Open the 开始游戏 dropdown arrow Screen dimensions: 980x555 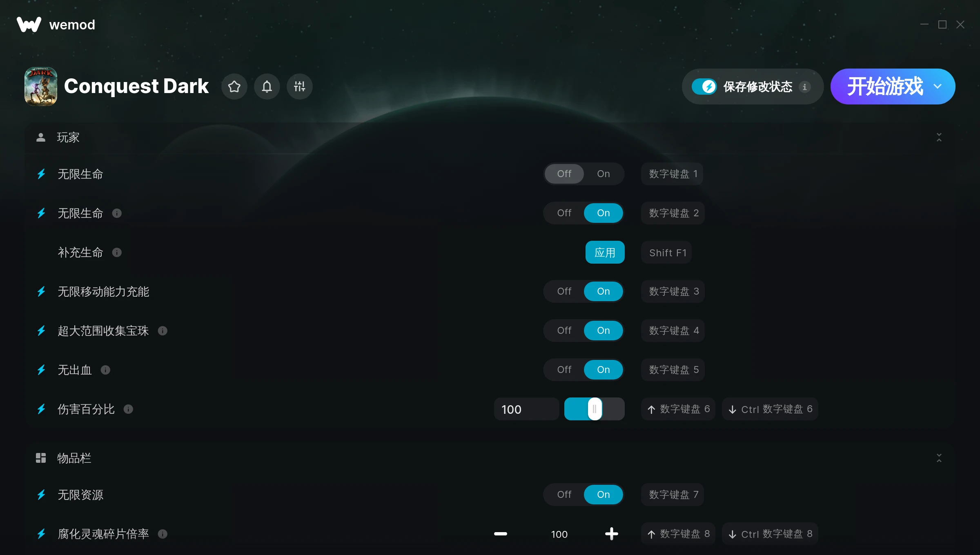pyautogui.click(x=938, y=87)
